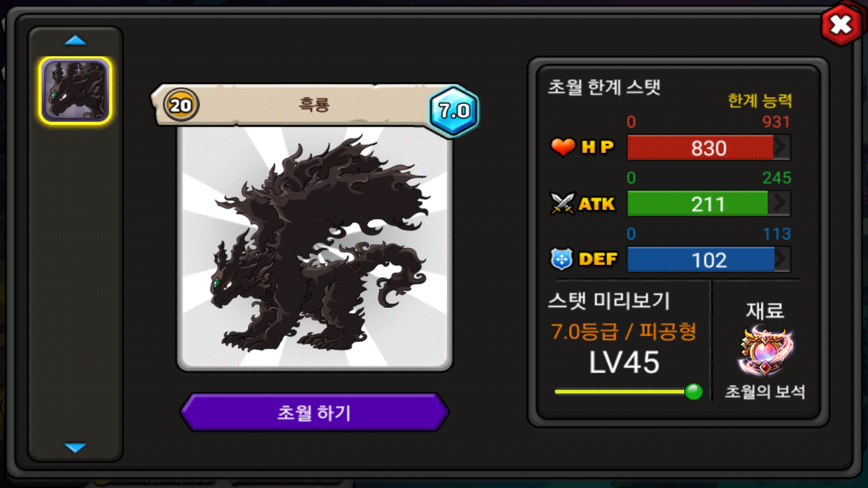Expand the arrow at end of HP bar
Image resolution: width=868 pixels, height=488 pixels.
(x=782, y=148)
